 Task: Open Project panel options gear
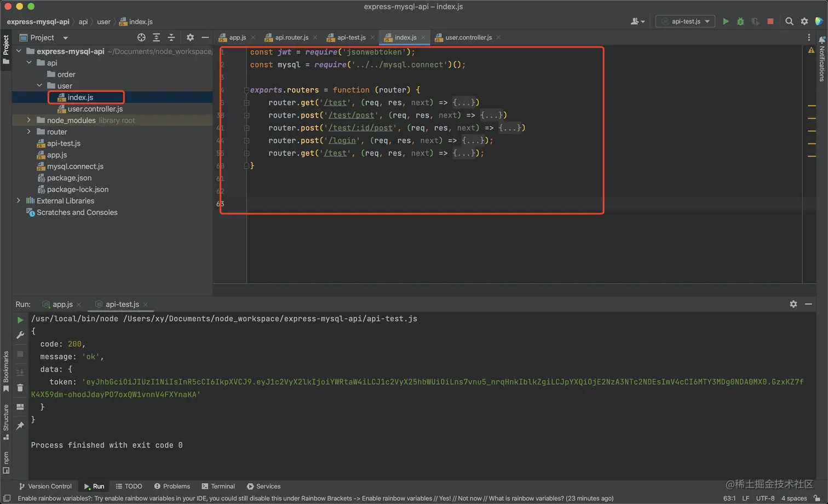[x=190, y=37]
